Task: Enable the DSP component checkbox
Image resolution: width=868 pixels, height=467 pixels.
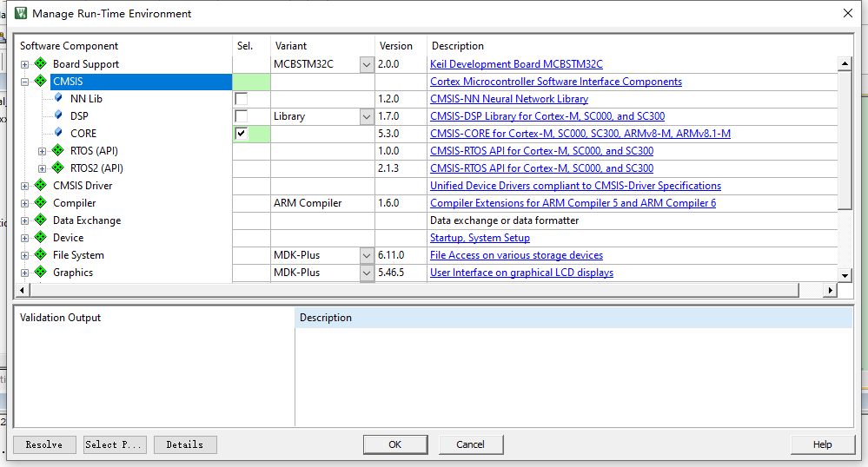Action: coord(242,116)
